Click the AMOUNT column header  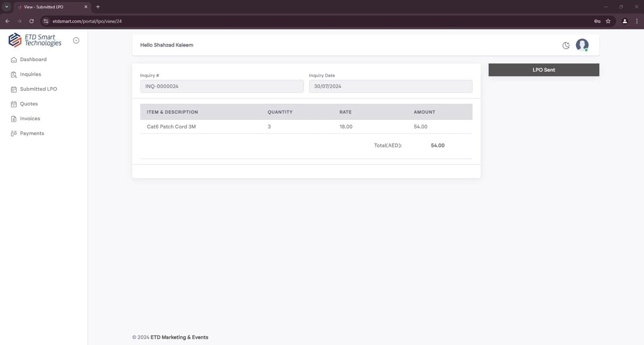point(425,112)
